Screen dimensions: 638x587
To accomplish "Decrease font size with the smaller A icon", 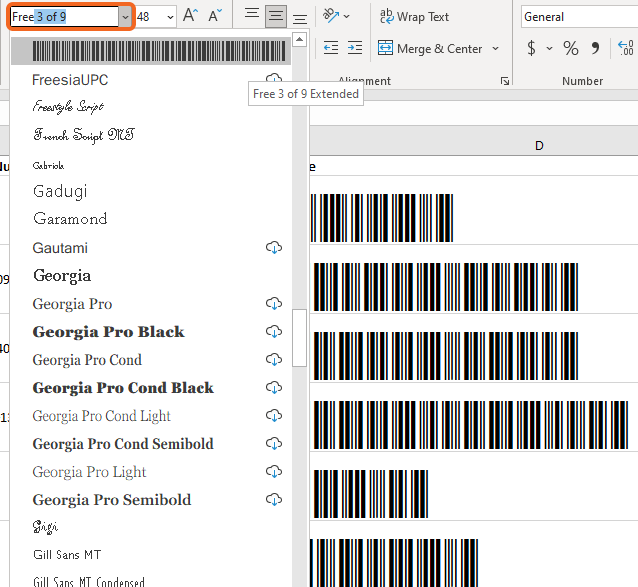I will 215,16.
